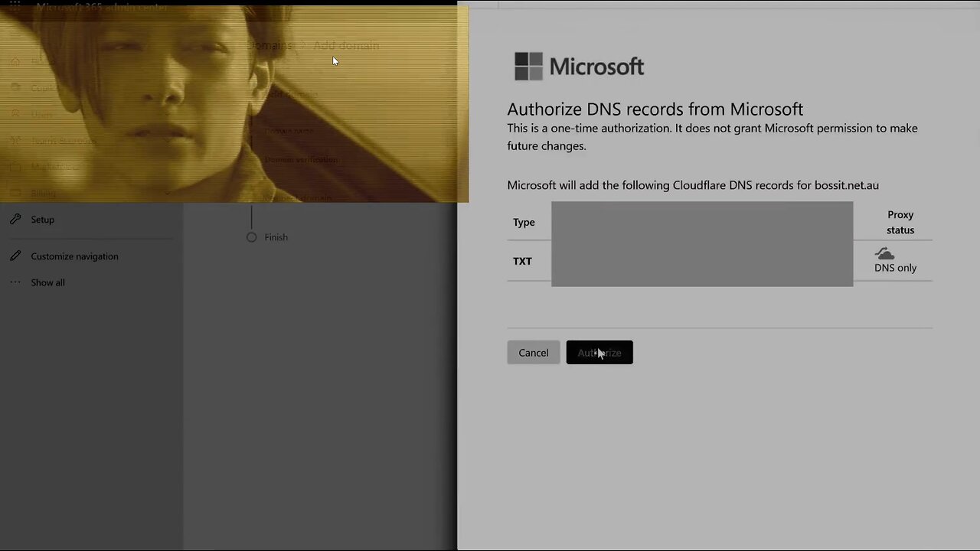Viewport: 980px width, 551px height.
Task: Click the Finish step label
Action: (276, 237)
